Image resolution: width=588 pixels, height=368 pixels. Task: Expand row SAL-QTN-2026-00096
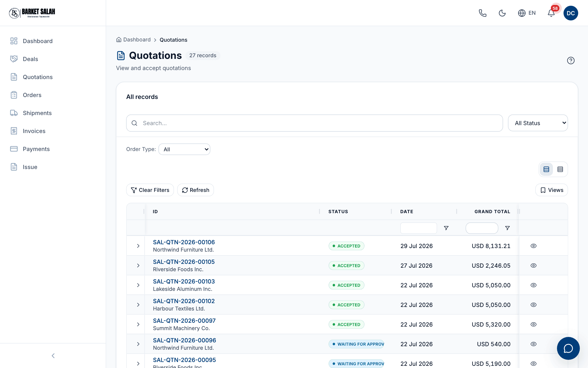[138, 344]
